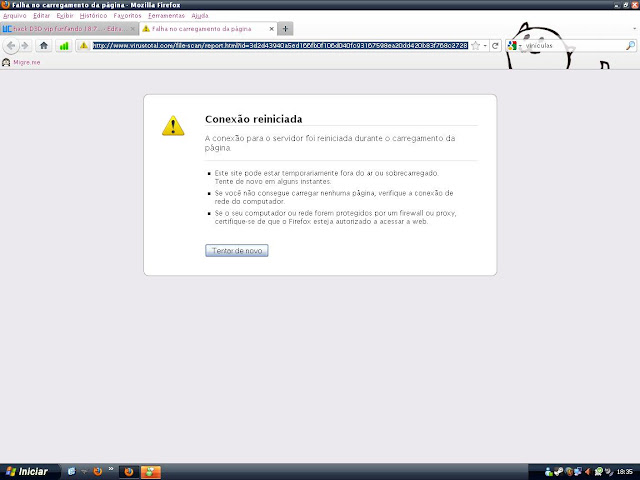Close the 'Falha no carregamento da página' tab
Screen dimensions: 640x480
click(x=271, y=29)
